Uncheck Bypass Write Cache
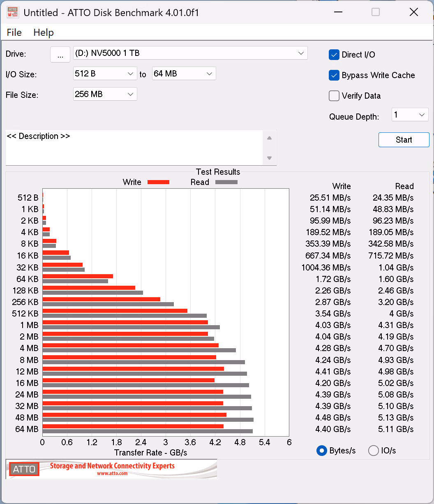 click(334, 75)
